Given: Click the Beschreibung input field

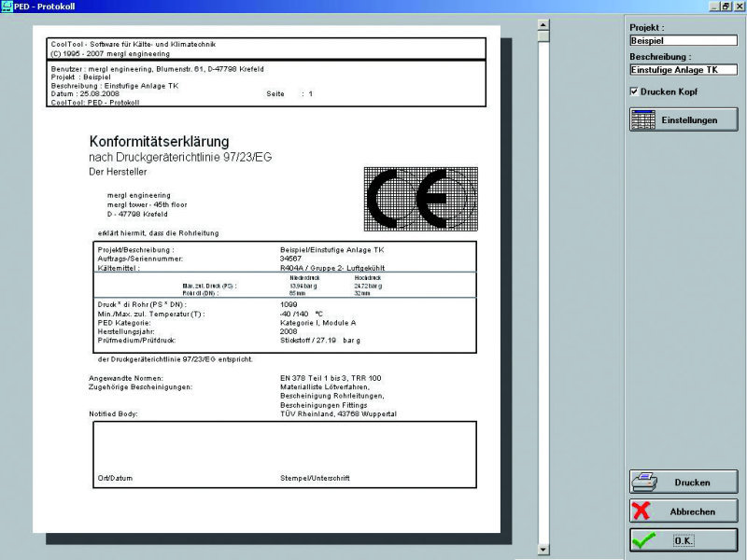Looking at the screenshot, I should (x=684, y=69).
